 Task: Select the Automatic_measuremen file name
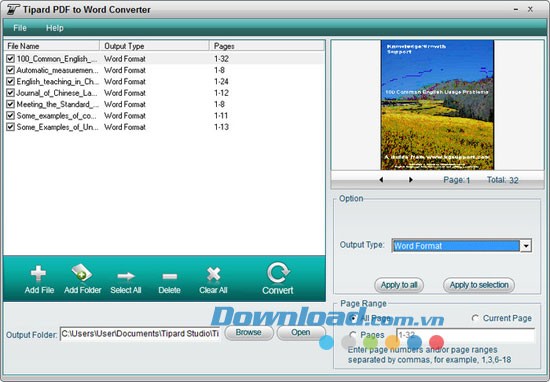coord(57,70)
